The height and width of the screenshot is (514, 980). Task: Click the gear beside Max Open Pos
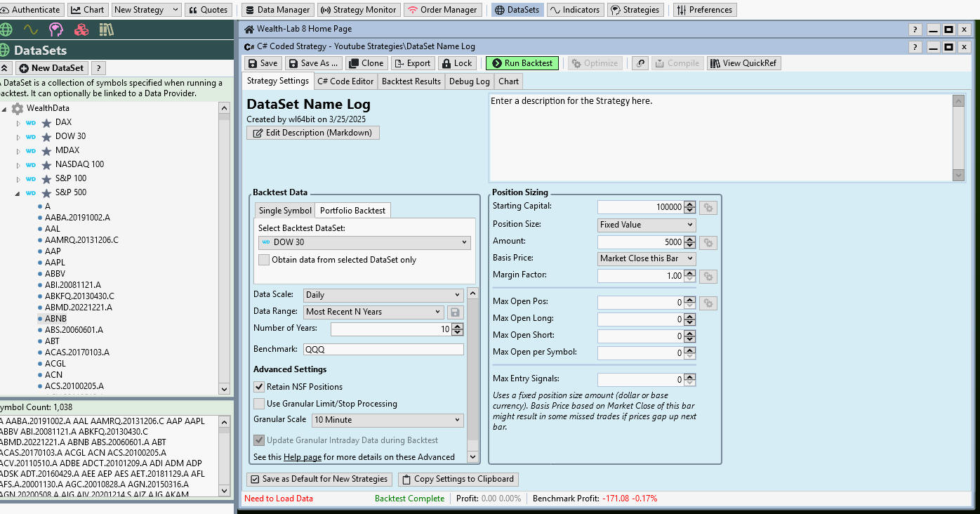708,303
